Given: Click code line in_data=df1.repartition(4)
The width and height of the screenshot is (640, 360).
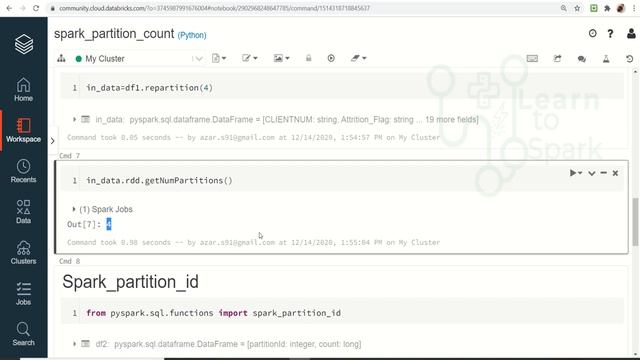Looking at the screenshot, I should click(149, 88).
